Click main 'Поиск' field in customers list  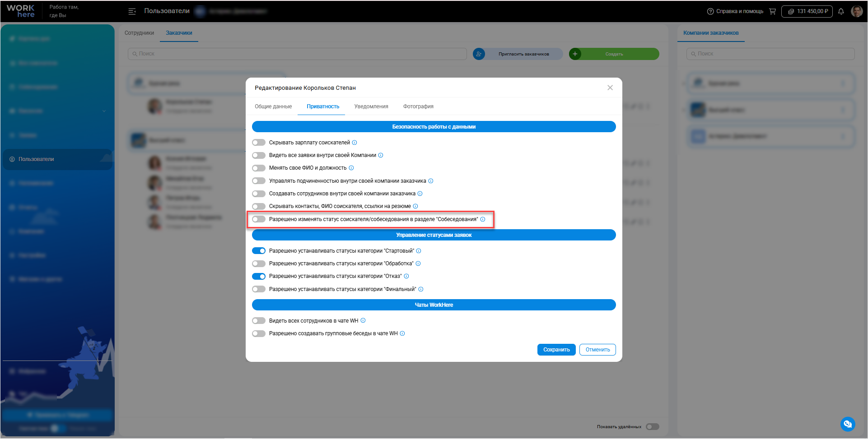[x=297, y=54]
